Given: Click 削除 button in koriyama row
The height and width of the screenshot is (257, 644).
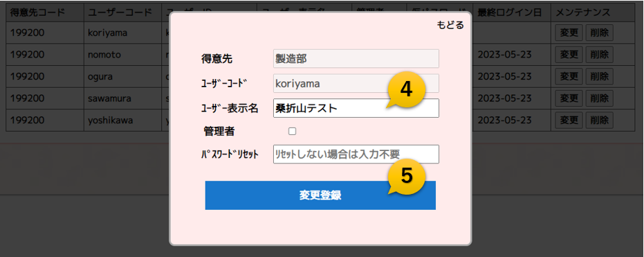Looking at the screenshot, I should (x=599, y=33).
